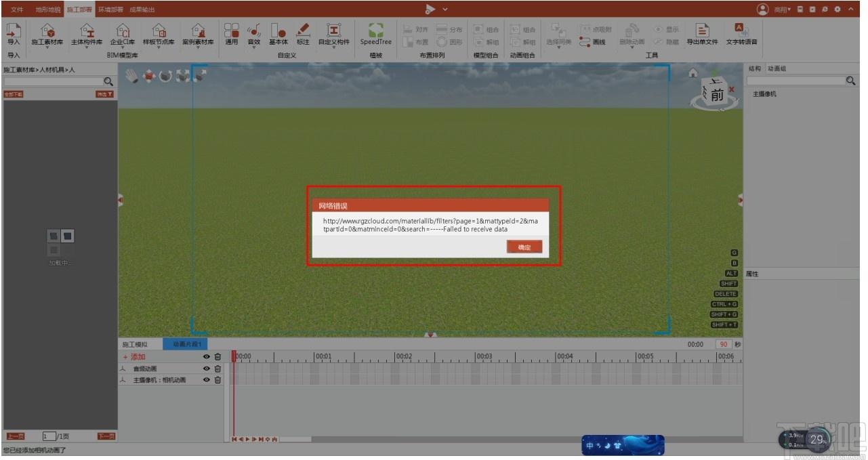
Task: Open the SpeedTree vegetation tool
Action: click(x=376, y=34)
